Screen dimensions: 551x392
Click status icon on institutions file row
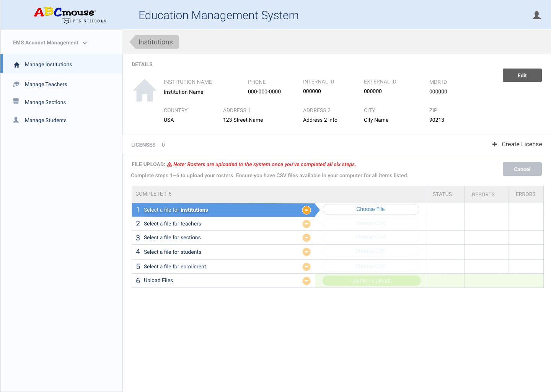coord(306,210)
